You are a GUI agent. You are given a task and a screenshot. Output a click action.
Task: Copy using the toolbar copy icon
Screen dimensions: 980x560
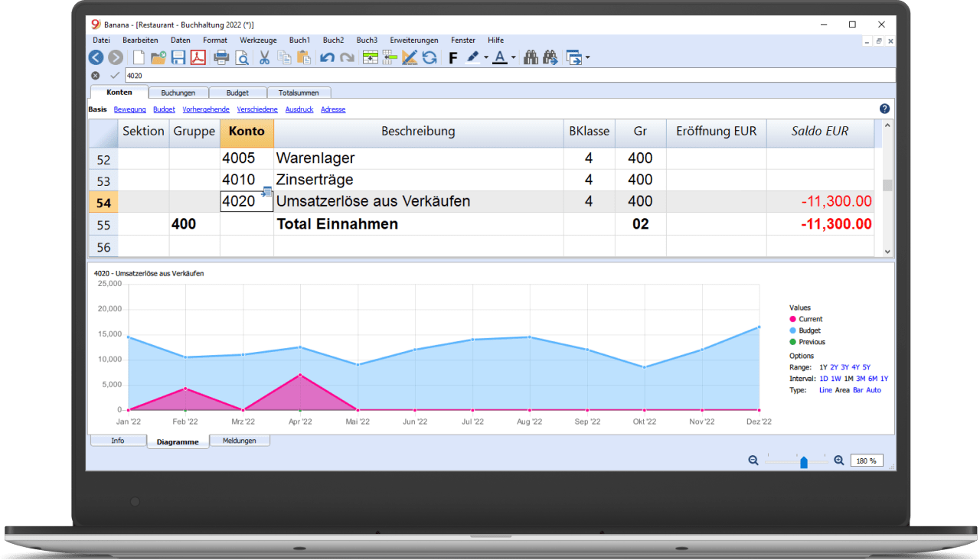[x=284, y=57]
